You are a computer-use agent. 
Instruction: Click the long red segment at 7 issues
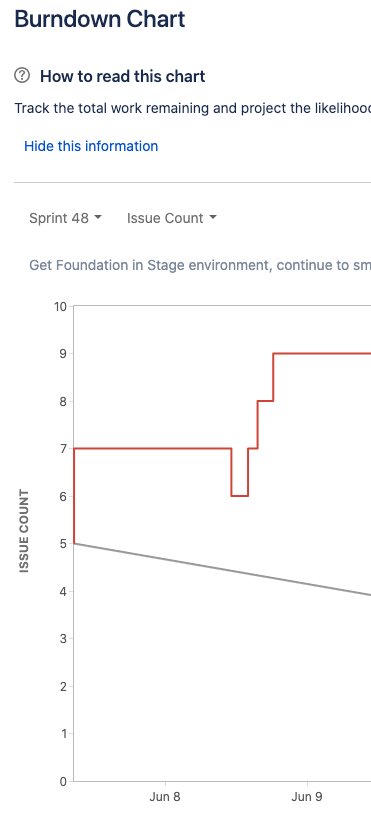click(x=153, y=448)
